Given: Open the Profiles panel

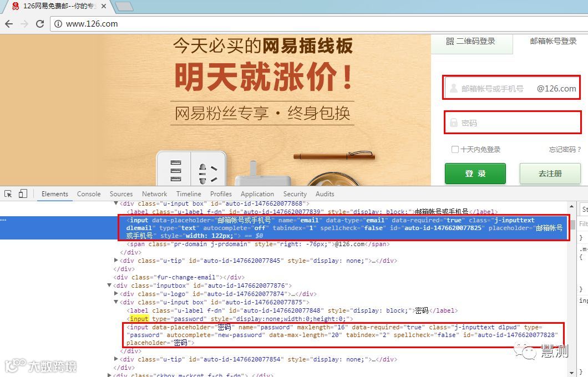Looking at the screenshot, I should point(221,193).
